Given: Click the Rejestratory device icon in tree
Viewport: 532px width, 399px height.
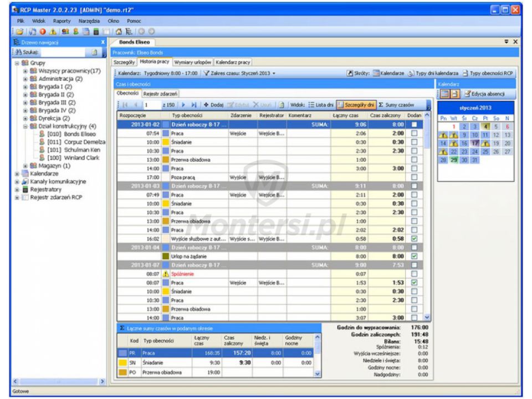Looking at the screenshot, I should 25,190.
